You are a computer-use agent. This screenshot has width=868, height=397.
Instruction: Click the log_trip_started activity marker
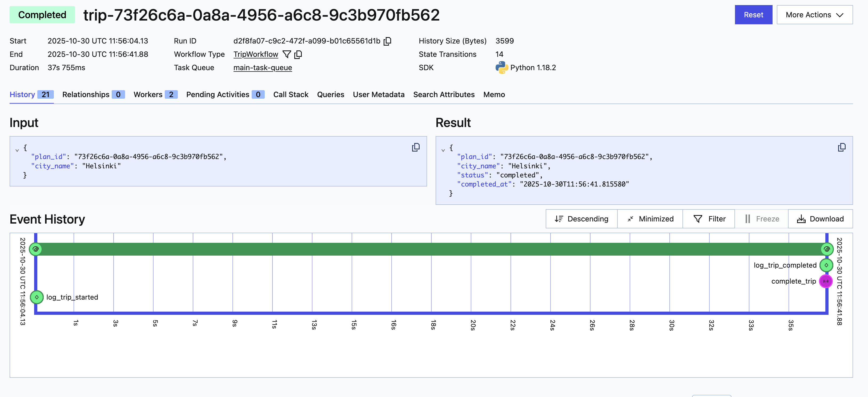pos(37,297)
